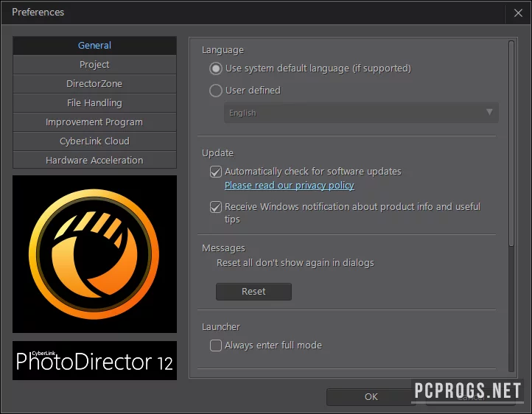This screenshot has height=414, width=532.
Task: Go to the Improvement Program tab
Action: coord(94,122)
